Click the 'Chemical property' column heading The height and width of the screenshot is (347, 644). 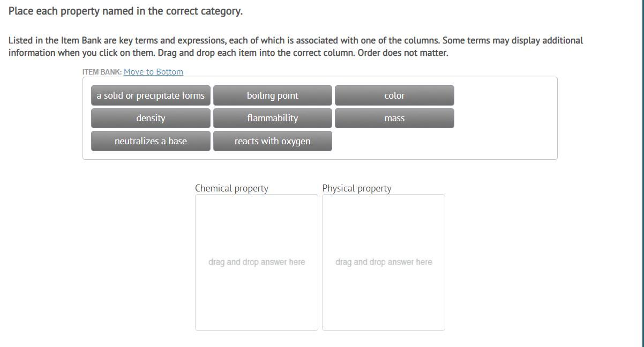click(231, 188)
